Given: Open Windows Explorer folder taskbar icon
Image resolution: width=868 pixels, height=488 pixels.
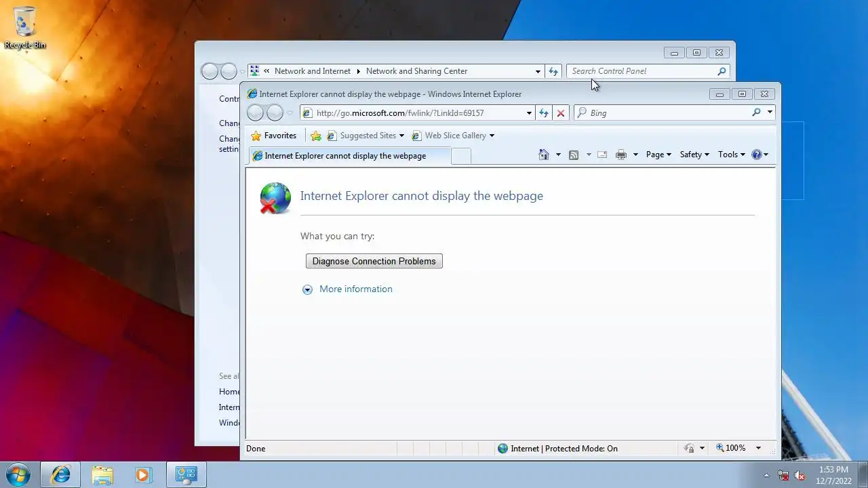Looking at the screenshot, I should tap(102, 474).
